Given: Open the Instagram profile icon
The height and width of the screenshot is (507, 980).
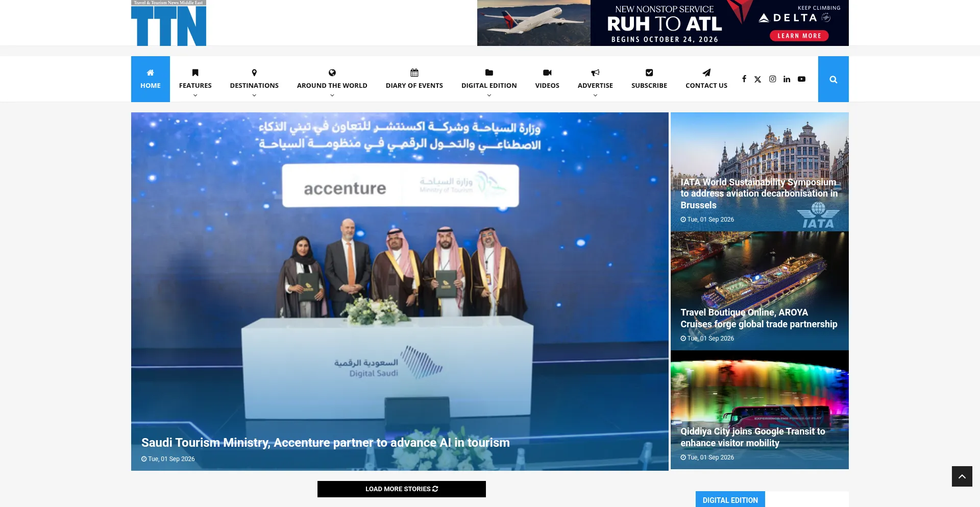Looking at the screenshot, I should click(x=773, y=79).
